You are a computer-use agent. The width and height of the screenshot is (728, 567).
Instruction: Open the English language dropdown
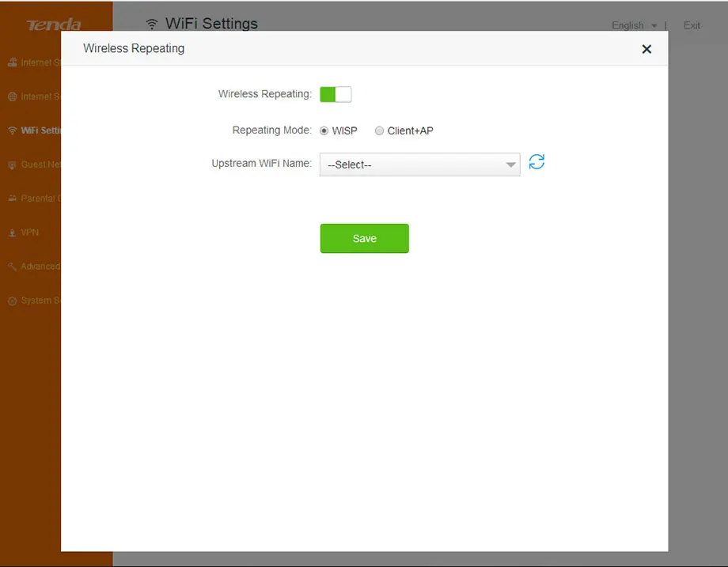point(634,25)
